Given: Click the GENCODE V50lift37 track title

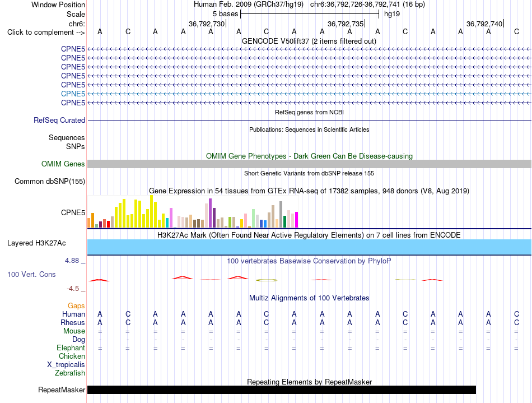Looking at the screenshot, I should [x=309, y=41].
